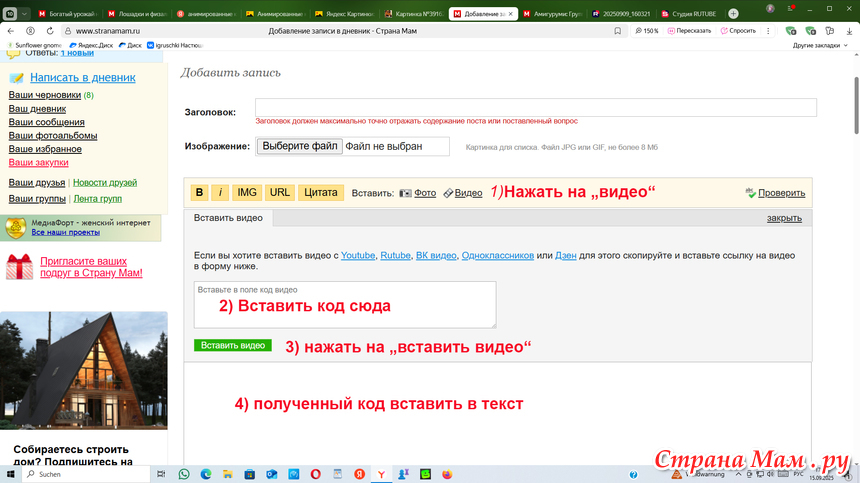Launch Opera from the taskbar
860x483 pixels.
(x=315, y=474)
